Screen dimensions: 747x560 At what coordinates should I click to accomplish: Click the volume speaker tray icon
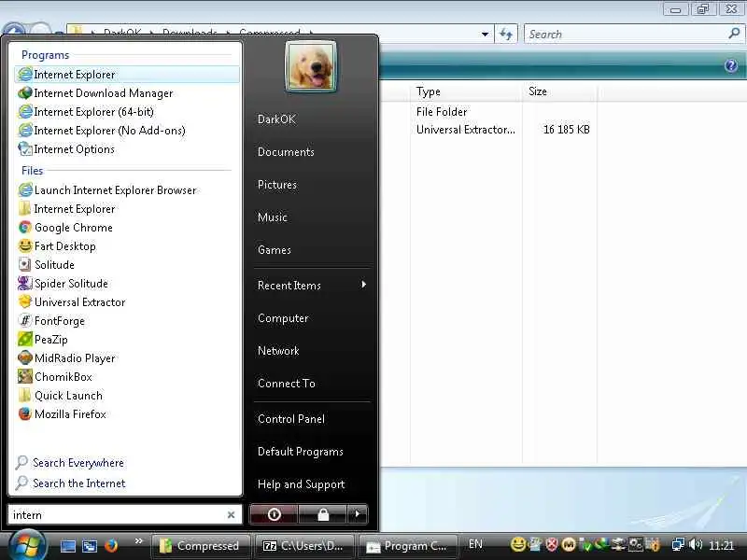point(696,544)
